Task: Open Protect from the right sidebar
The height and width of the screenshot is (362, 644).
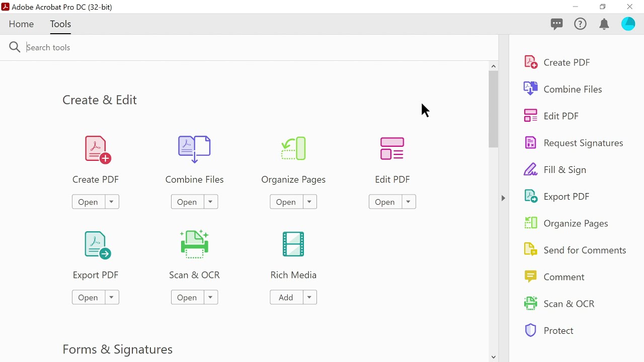Action: click(x=558, y=330)
